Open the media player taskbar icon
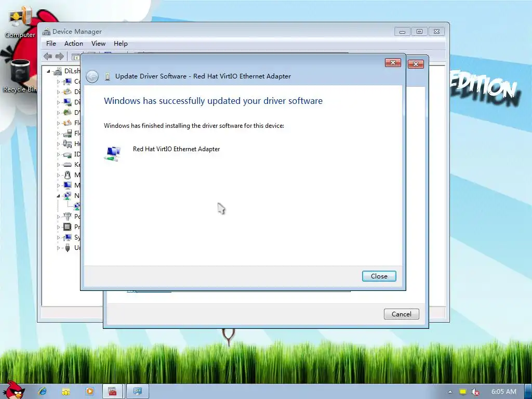 coord(89,391)
